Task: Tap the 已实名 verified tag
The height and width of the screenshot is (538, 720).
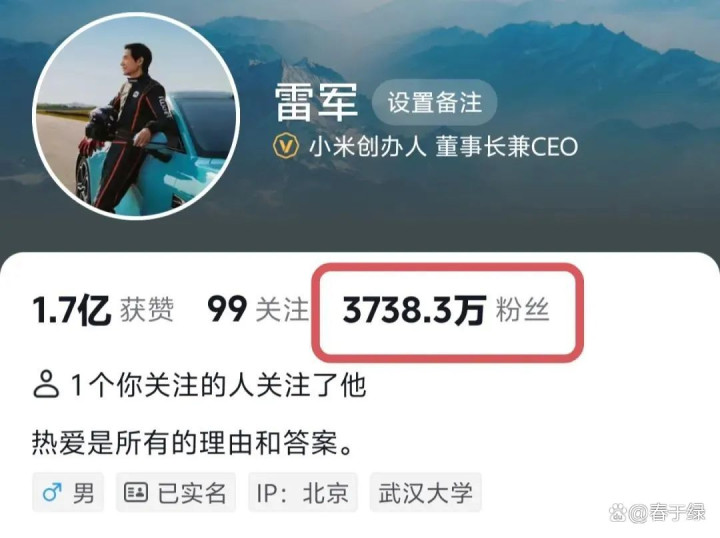Action: [x=175, y=493]
